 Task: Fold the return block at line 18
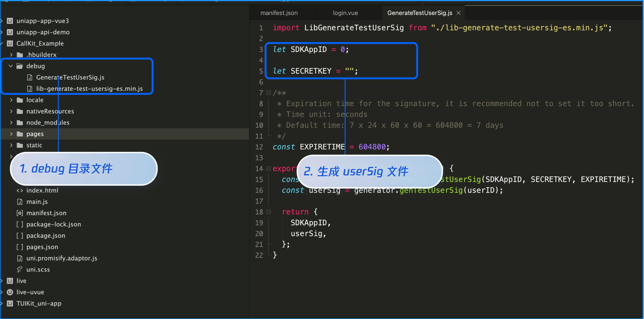point(269,212)
